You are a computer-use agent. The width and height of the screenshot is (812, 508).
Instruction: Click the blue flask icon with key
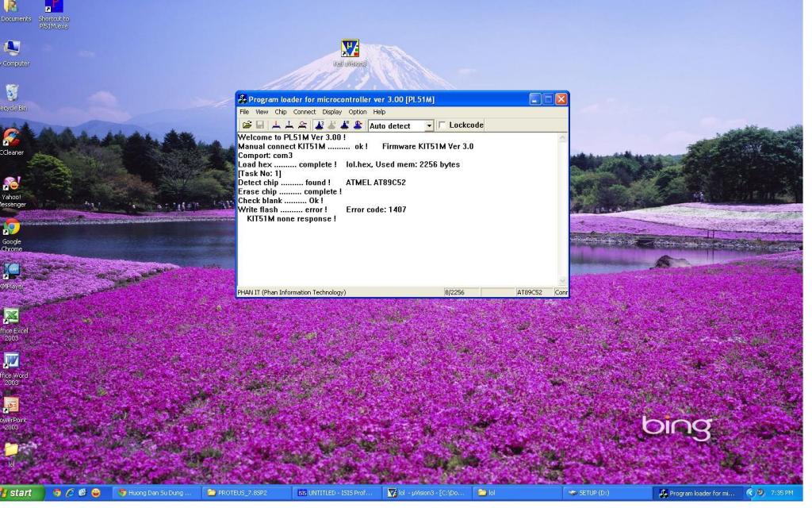pos(358,125)
